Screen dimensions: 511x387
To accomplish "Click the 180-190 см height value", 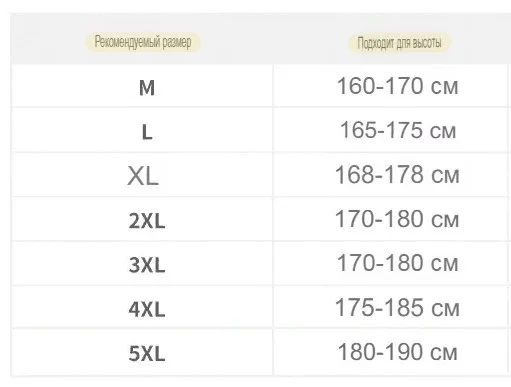I will pos(398,352).
